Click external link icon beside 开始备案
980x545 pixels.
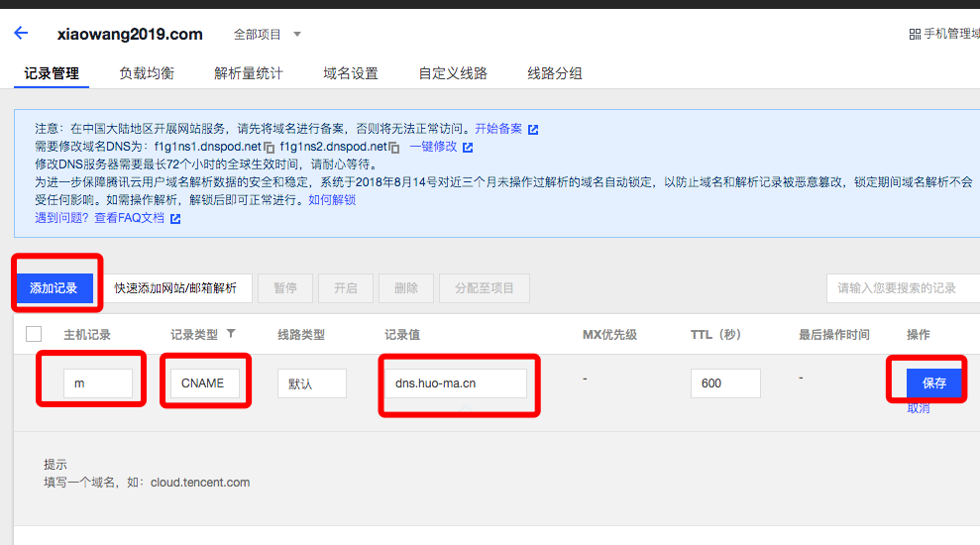click(x=533, y=130)
